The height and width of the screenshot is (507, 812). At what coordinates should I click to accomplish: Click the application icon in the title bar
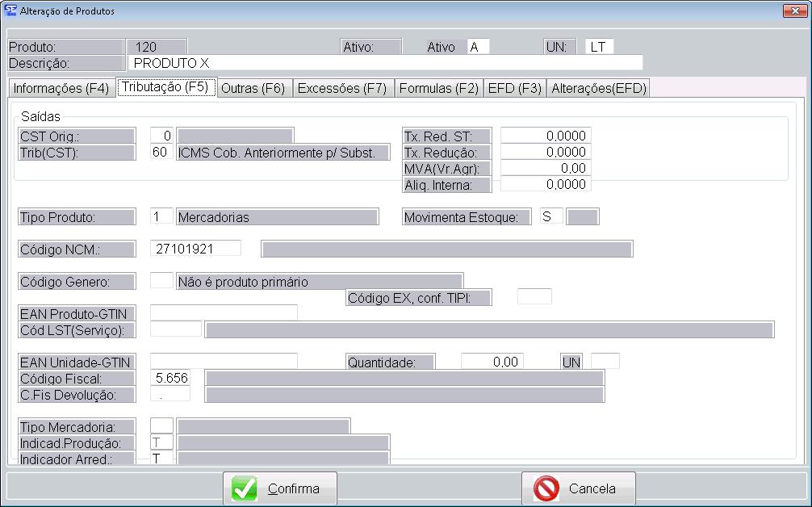[11, 10]
